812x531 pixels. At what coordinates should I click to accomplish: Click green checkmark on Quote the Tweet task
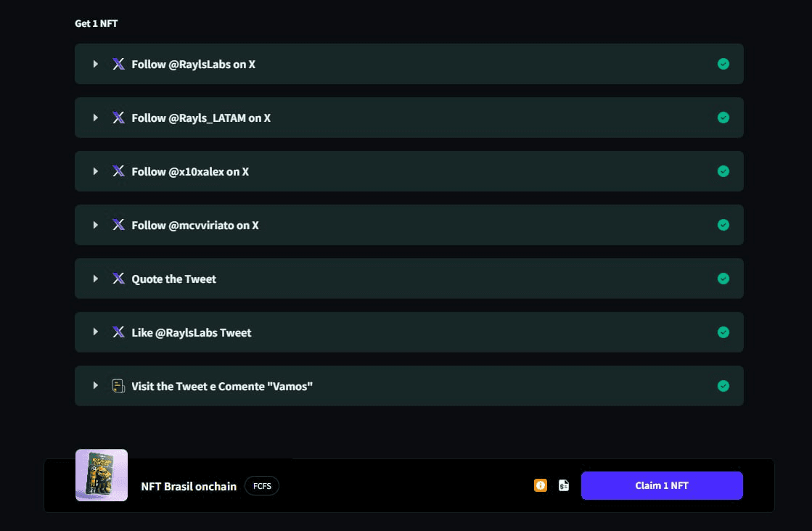point(723,279)
